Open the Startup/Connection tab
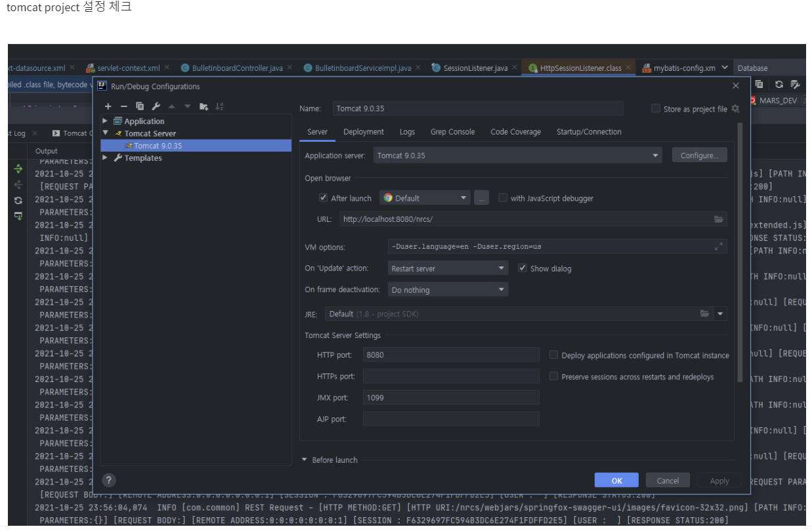 (x=589, y=132)
